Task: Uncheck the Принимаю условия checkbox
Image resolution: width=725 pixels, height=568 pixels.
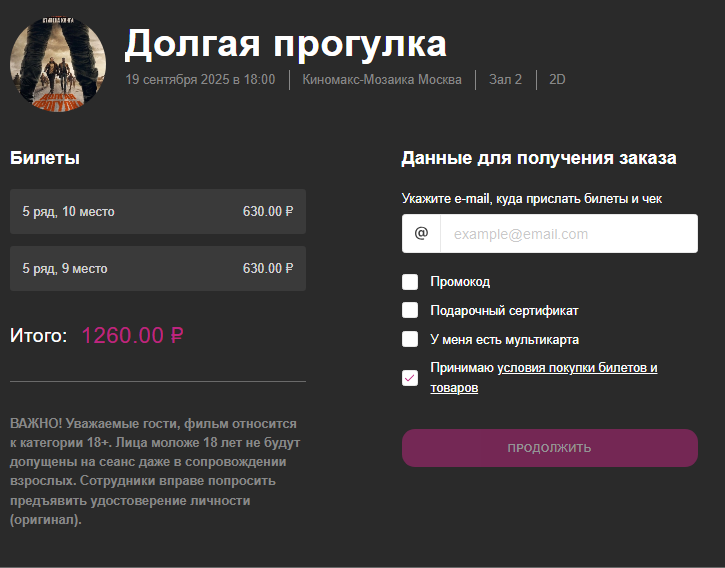Action: click(410, 377)
